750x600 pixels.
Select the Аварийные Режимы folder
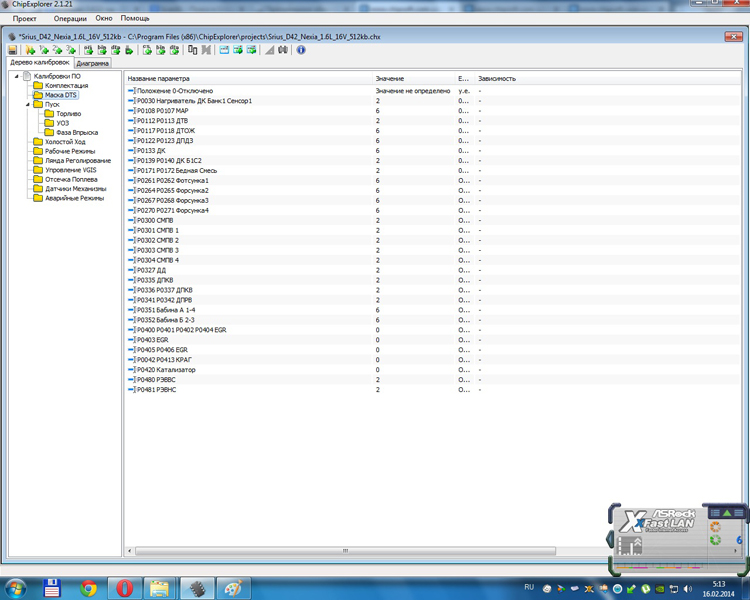pos(74,198)
